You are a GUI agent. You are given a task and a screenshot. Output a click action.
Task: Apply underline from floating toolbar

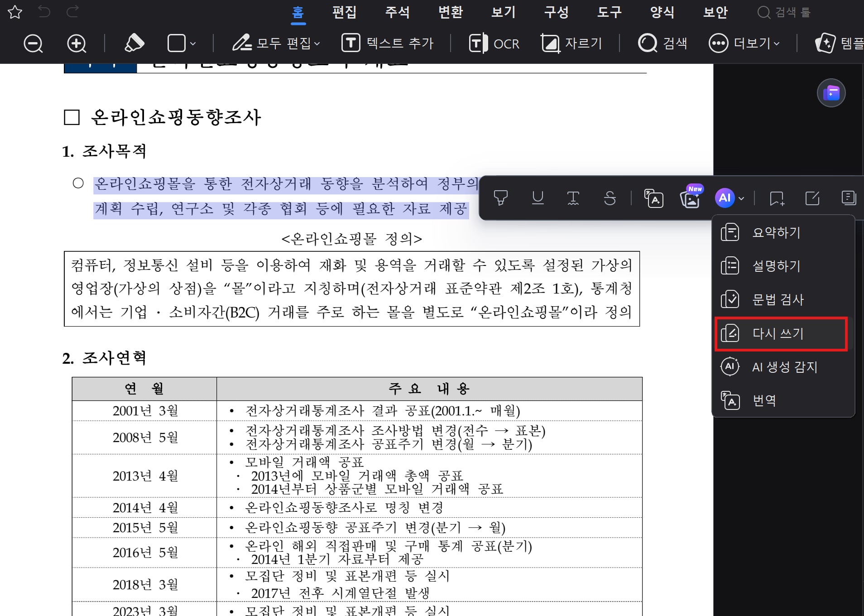(538, 198)
